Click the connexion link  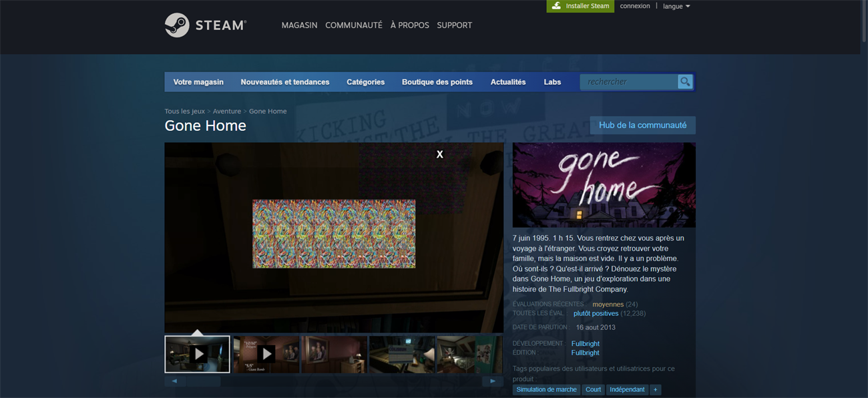click(x=635, y=6)
